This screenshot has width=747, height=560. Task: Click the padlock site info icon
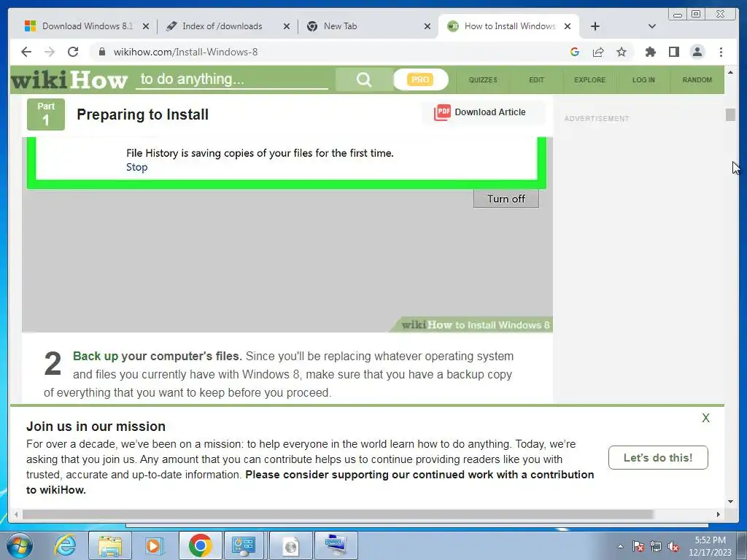pos(102,52)
